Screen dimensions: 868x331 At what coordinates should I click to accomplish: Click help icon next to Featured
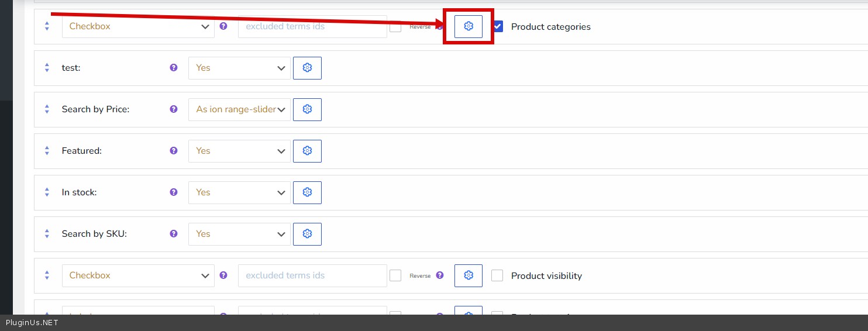(174, 150)
